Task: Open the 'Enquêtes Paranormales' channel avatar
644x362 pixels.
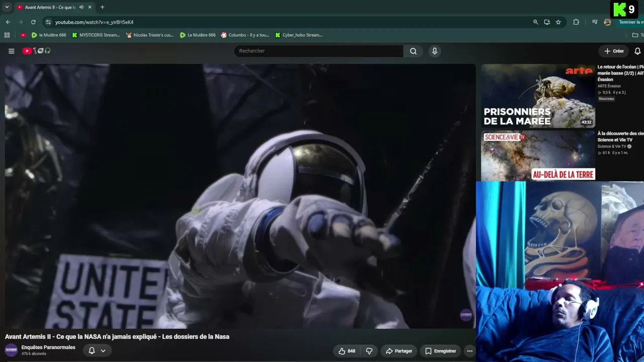Action: coord(11,350)
